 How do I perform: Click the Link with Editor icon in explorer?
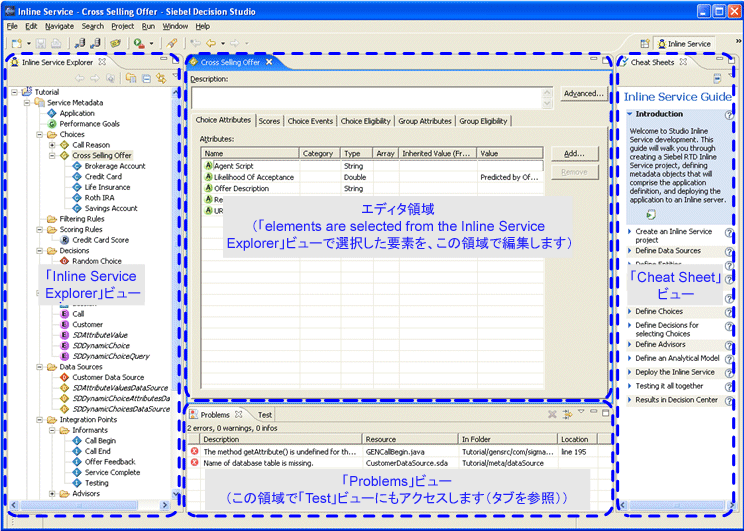[x=161, y=78]
